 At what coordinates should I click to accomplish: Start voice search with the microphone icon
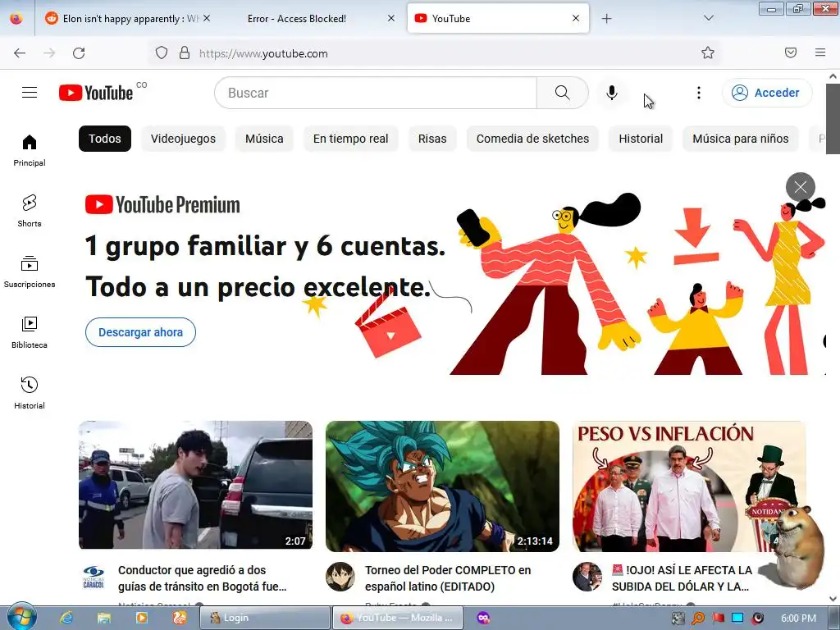tap(611, 93)
